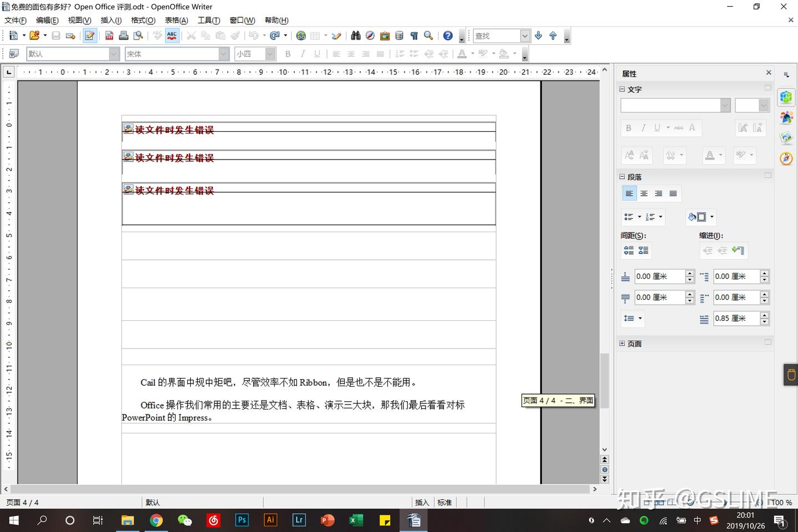Export the document directly as PDF
The height and width of the screenshot is (532, 798).
(x=108, y=35)
